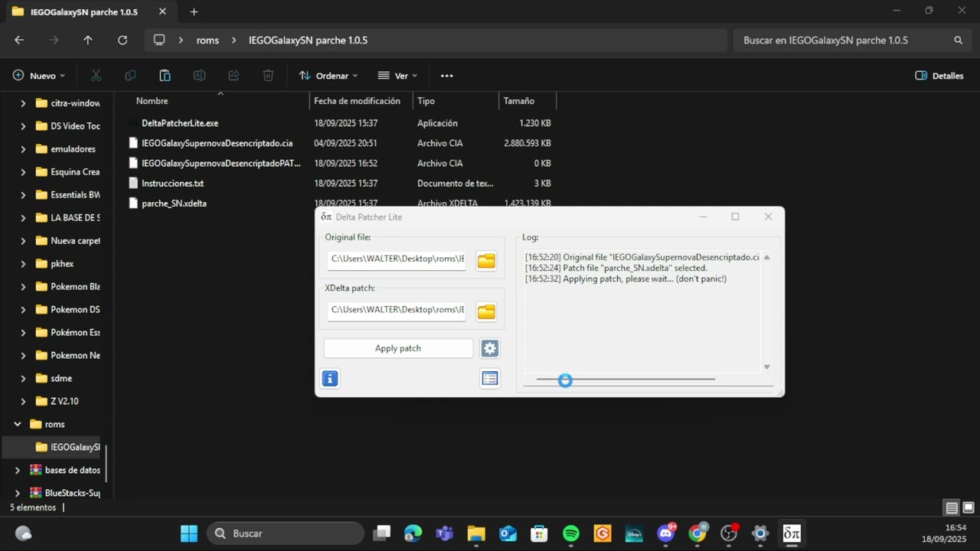The height and width of the screenshot is (551, 980).
Task: Open Microsoft Edge from the taskbar
Action: pos(413,533)
